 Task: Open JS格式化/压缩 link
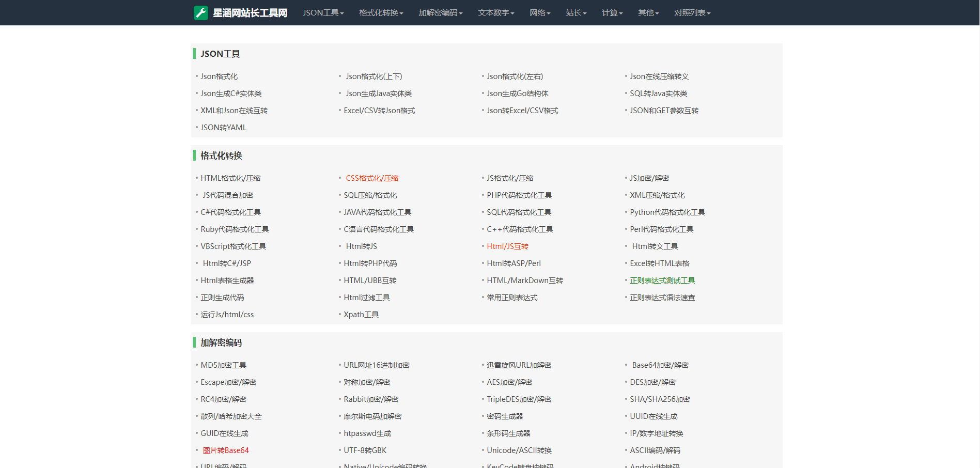point(510,178)
